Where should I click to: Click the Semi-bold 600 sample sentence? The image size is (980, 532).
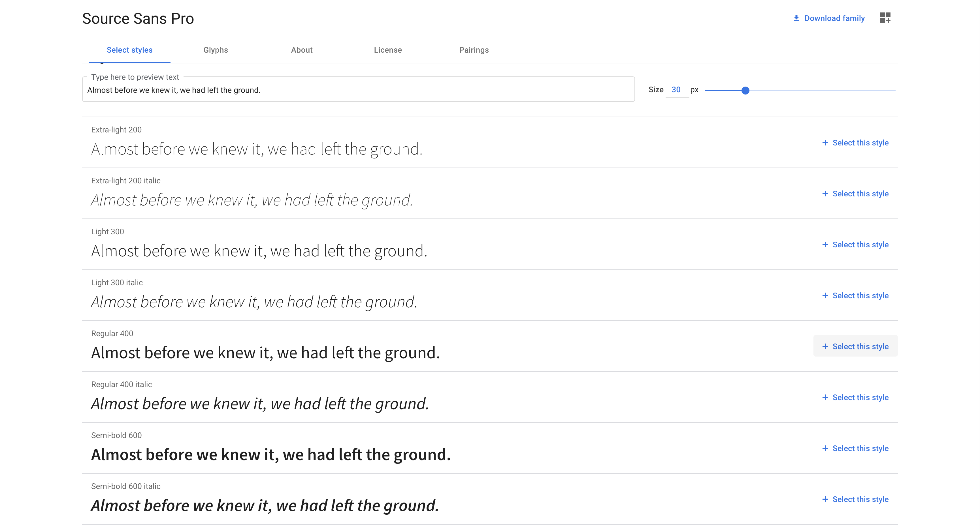pos(271,455)
